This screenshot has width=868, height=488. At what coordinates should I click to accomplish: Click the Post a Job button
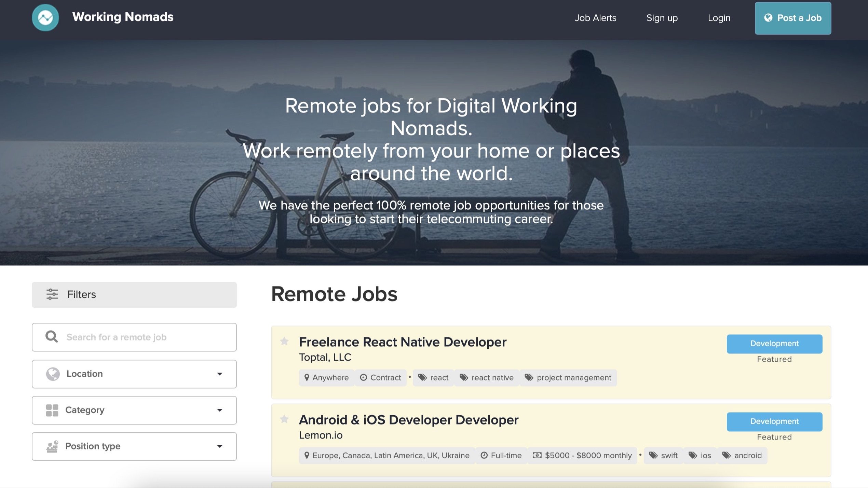click(793, 18)
